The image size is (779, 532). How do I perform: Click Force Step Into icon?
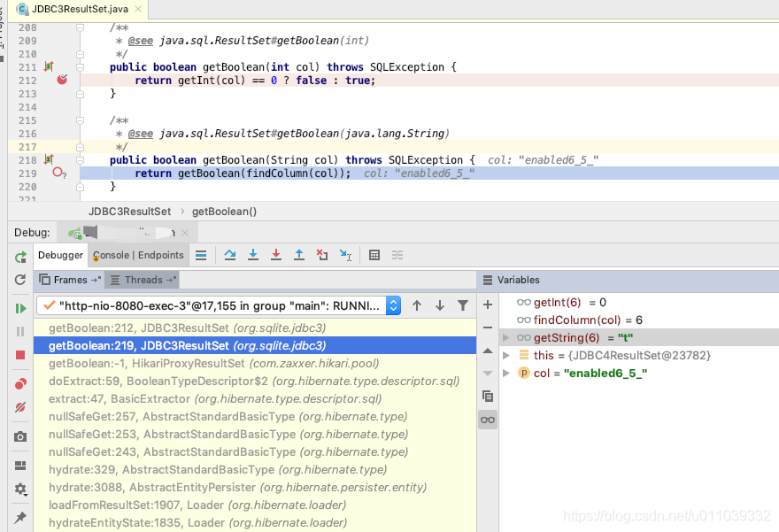coord(276,255)
